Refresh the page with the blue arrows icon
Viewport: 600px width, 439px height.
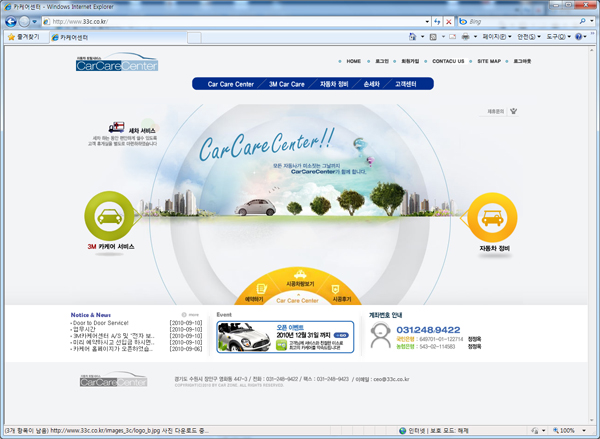click(x=437, y=22)
